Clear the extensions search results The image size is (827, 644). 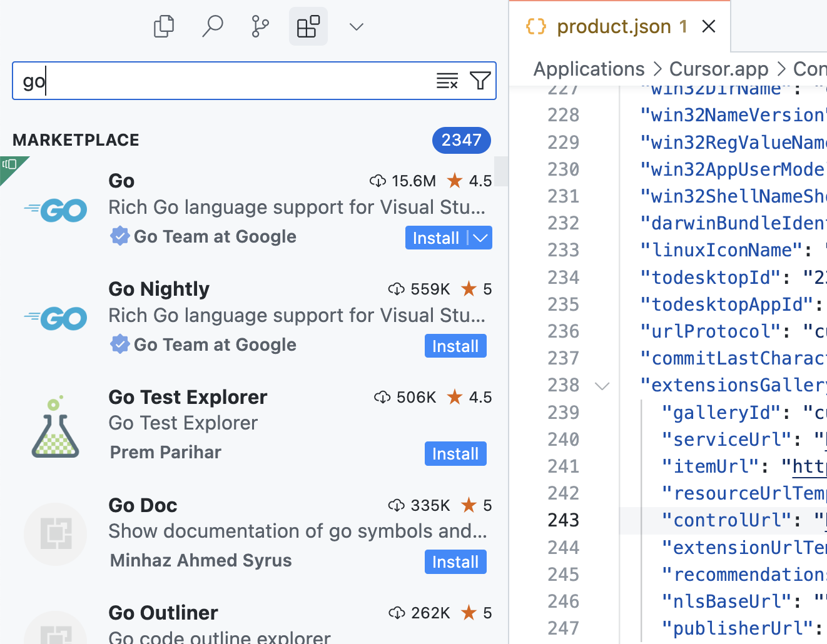point(447,81)
